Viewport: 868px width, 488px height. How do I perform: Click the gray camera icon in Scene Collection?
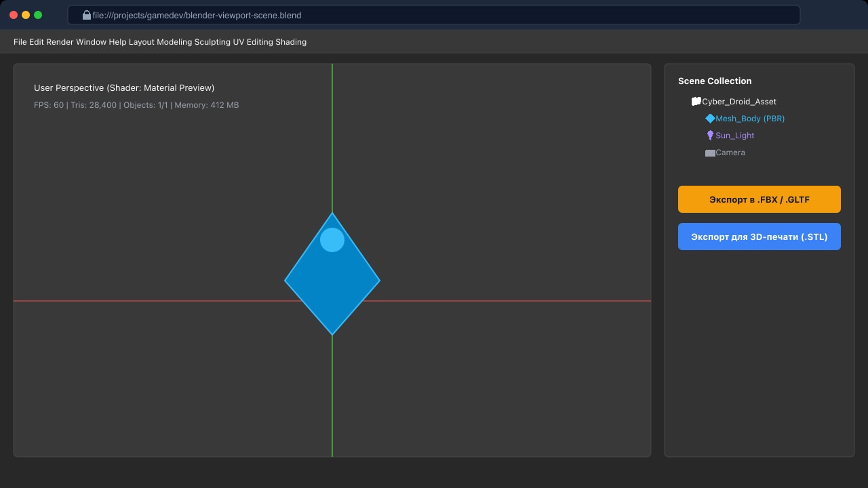[710, 153]
